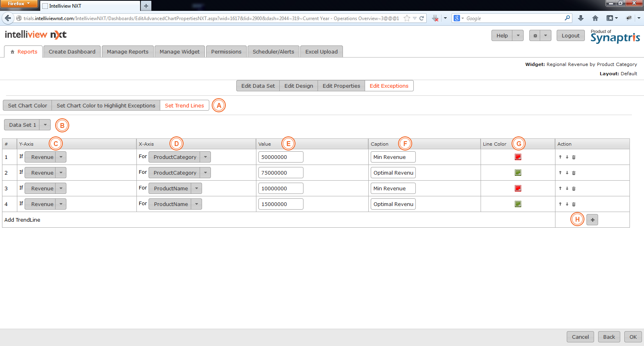Image resolution: width=644 pixels, height=346 pixels.
Task: Delete trend line row 1 with trash icon
Action: click(x=574, y=157)
